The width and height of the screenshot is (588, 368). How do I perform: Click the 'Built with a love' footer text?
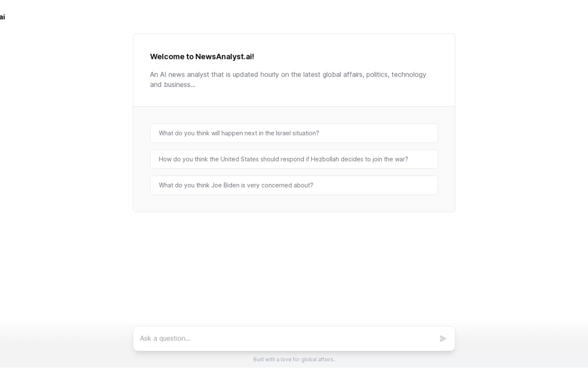[294, 359]
